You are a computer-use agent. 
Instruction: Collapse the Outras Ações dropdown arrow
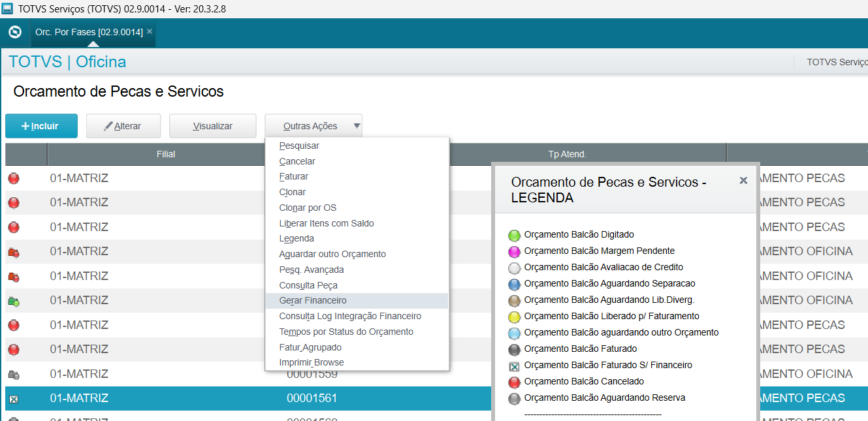(357, 126)
